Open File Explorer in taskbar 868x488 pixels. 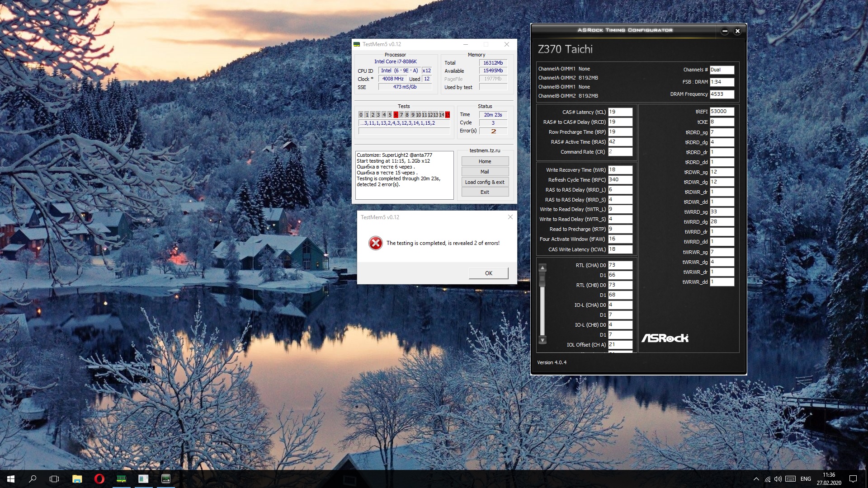pyautogui.click(x=77, y=479)
